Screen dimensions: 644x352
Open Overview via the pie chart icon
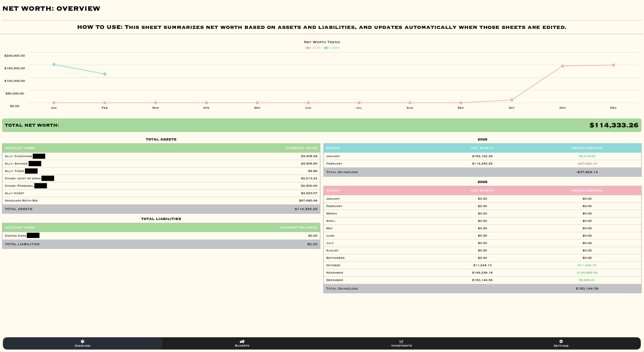82,341
